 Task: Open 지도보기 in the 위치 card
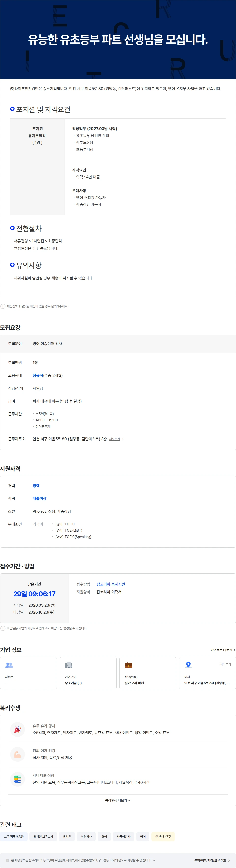click(x=225, y=664)
